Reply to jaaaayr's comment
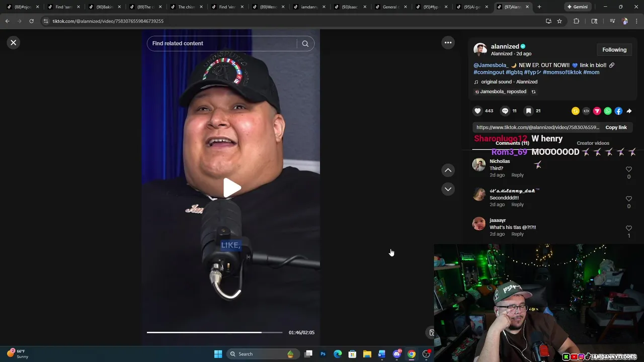This screenshot has height=362, width=644. [517, 234]
